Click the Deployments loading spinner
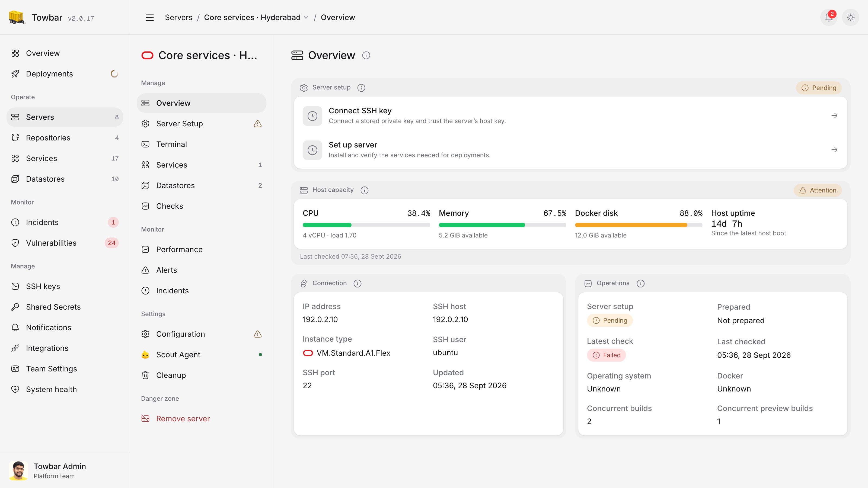The height and width of the screenshot is (488, 868). tap(114, 74)
